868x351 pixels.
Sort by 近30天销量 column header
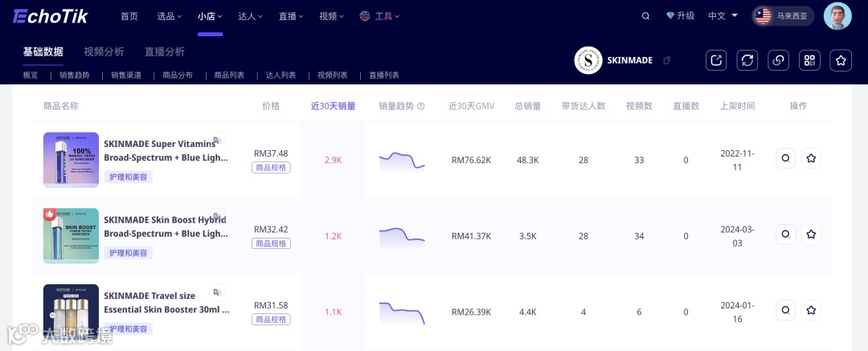[334, 106]
